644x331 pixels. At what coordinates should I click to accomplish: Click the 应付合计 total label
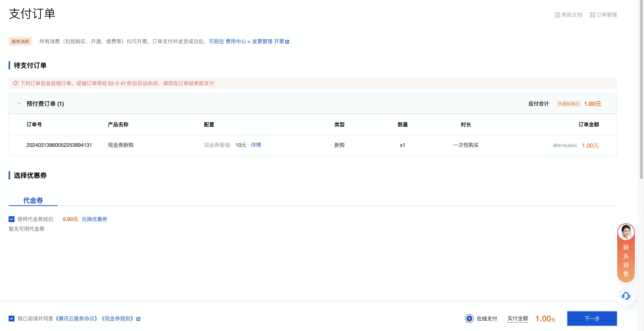[538, 104]
